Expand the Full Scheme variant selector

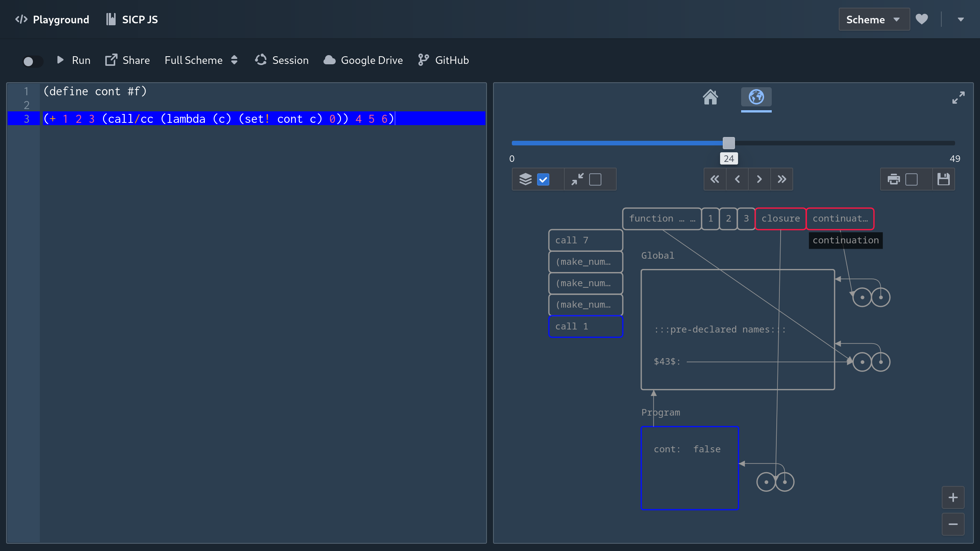pos(201,60)
